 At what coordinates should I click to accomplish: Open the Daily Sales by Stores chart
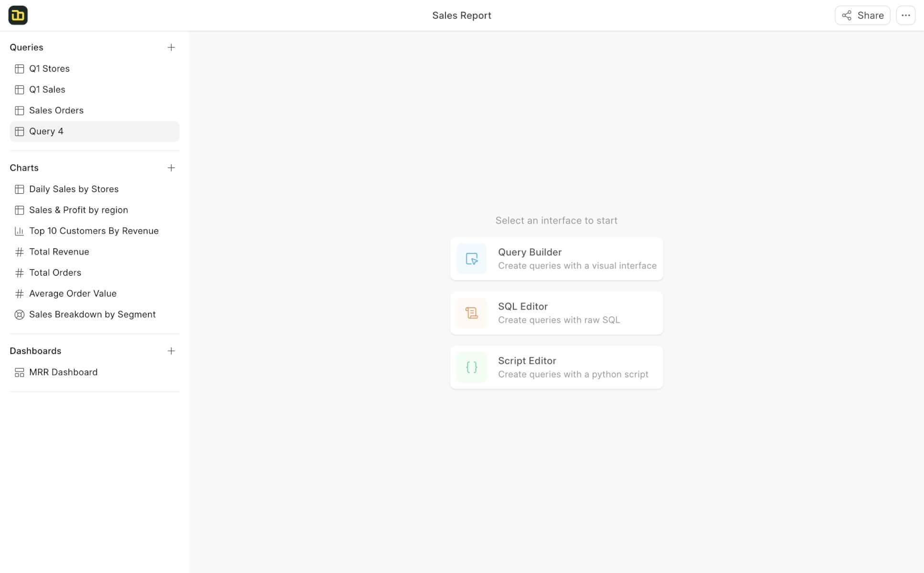click(74, 189)
